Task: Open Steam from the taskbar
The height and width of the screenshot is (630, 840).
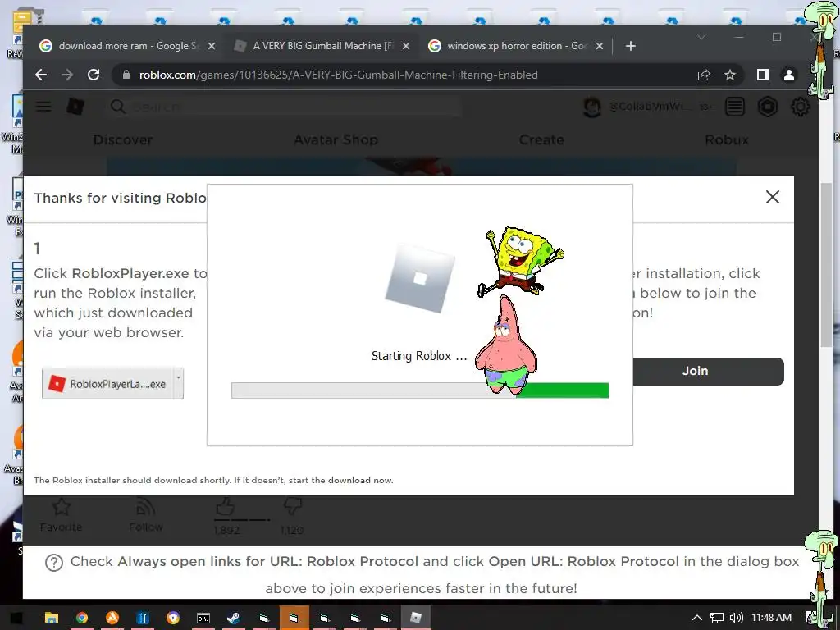Action: point(234,618)
